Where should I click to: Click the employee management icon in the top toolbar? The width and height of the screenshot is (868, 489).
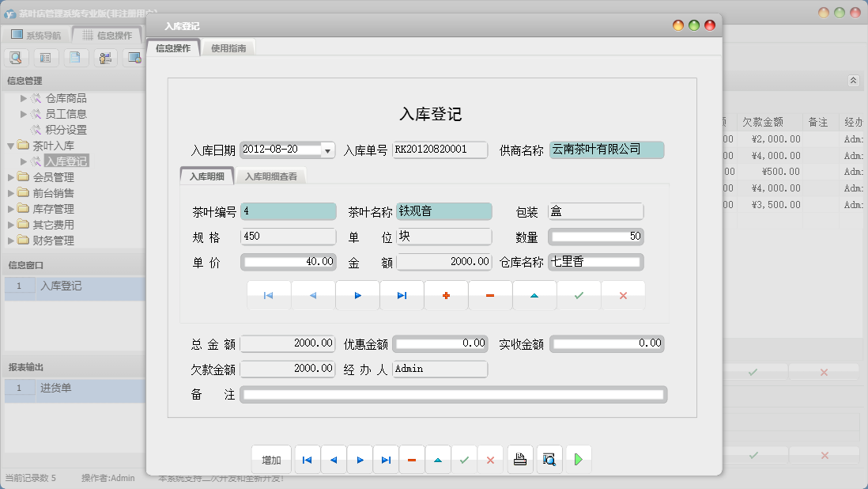point(104,57)
